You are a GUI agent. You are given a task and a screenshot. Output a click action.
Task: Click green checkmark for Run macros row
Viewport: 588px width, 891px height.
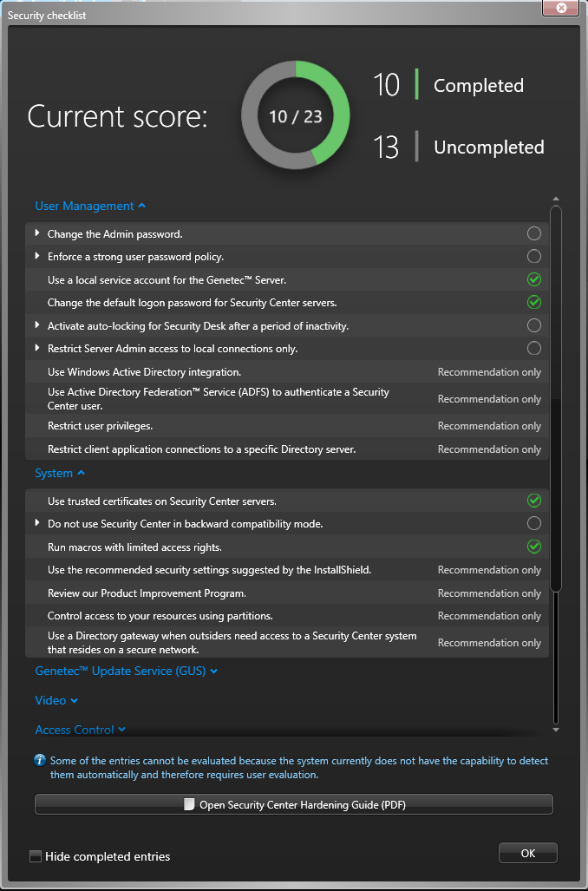pos(534,547)
